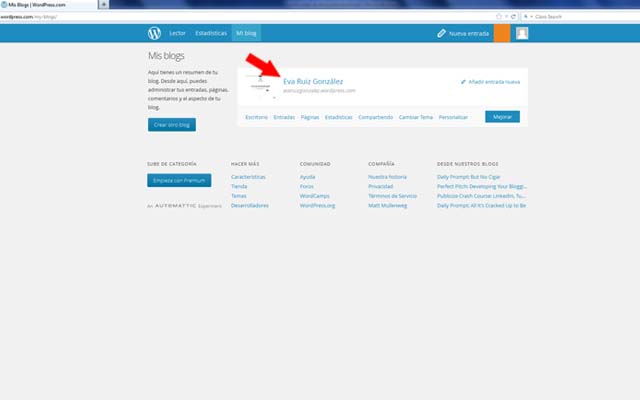Click the browser bookmark star icon
This screenshot has width=640, height=400.
499,16
